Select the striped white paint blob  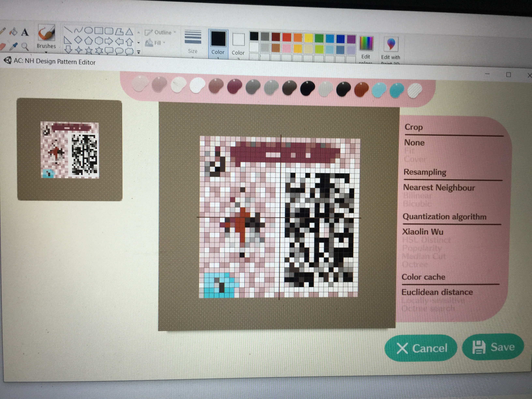pyautogui.click(x=415, y=90)
